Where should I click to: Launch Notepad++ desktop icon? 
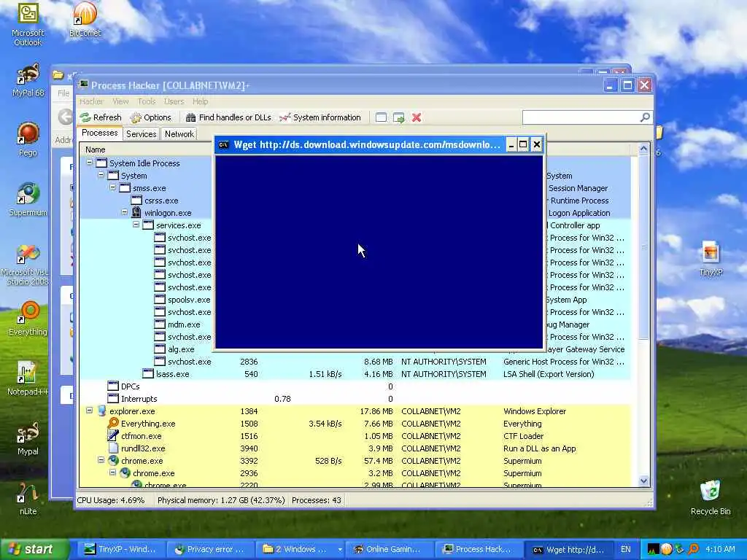tap(28, 379)
